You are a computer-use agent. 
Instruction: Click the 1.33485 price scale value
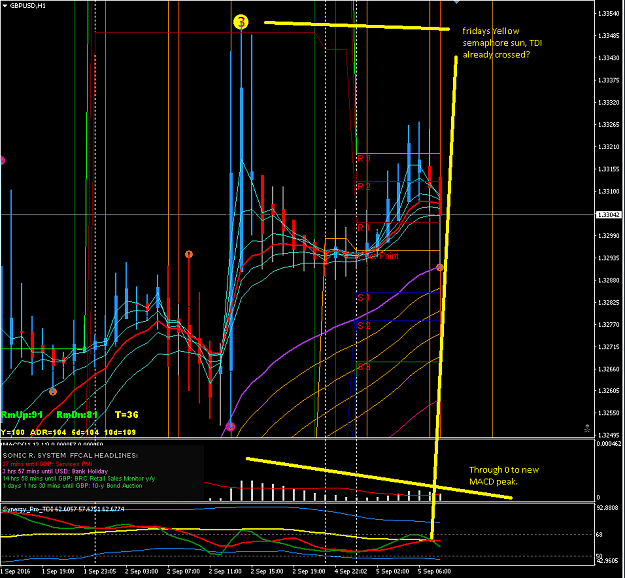coord(609,36)
